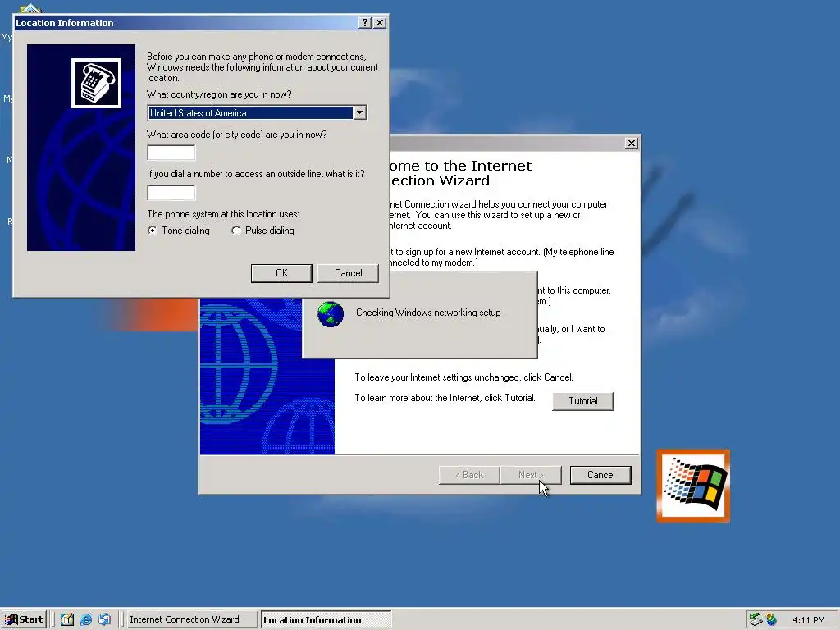Close the Location Information dialog
The height and width of the screenshot is (630, 840).
coord(380,22)
